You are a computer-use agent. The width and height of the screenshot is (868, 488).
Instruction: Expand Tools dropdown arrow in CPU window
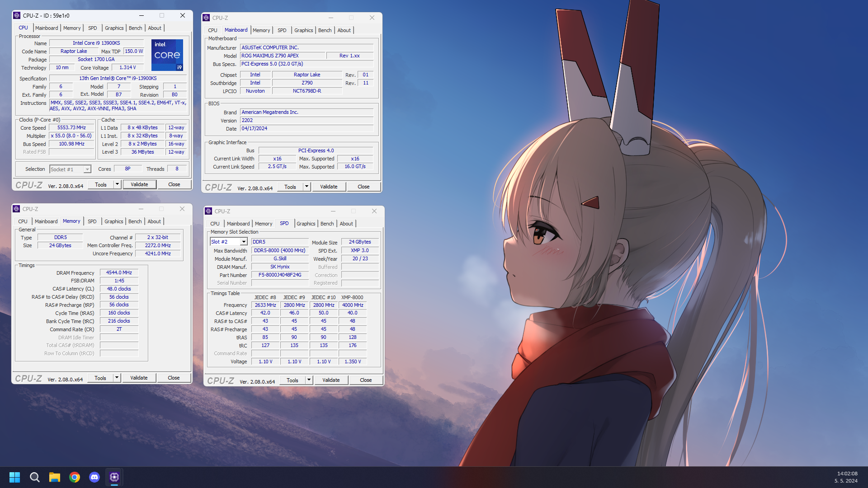coord(117,184)
